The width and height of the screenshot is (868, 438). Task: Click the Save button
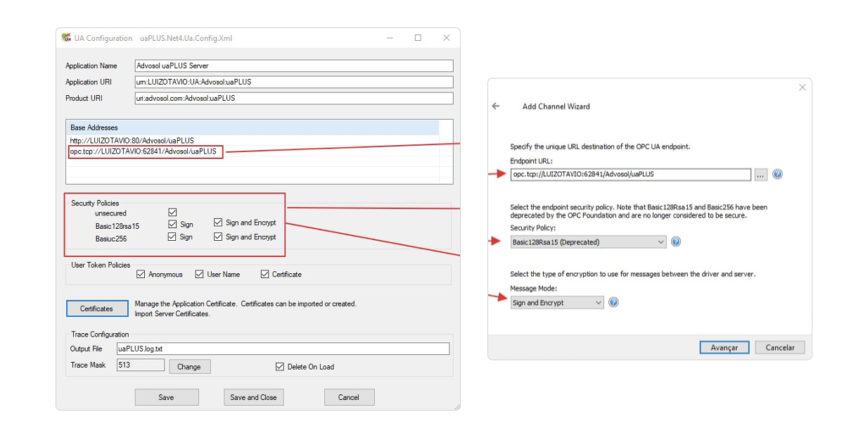coord(166,397)
